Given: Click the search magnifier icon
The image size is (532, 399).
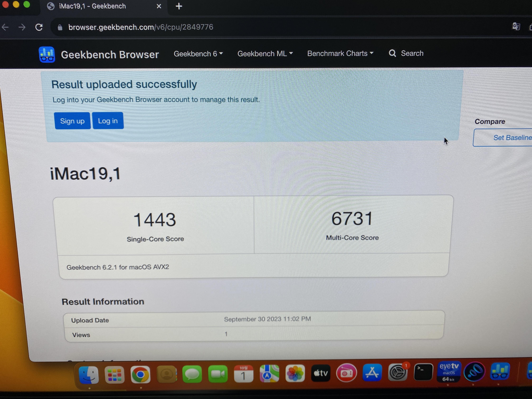Looking at the screenshot, I should pos(392,53).
